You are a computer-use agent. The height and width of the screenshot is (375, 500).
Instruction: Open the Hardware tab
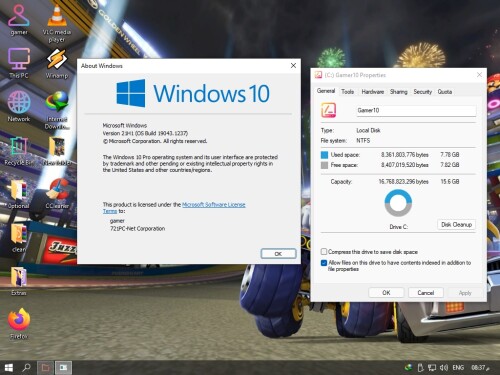pyautogui.click(x=373, y=92)
